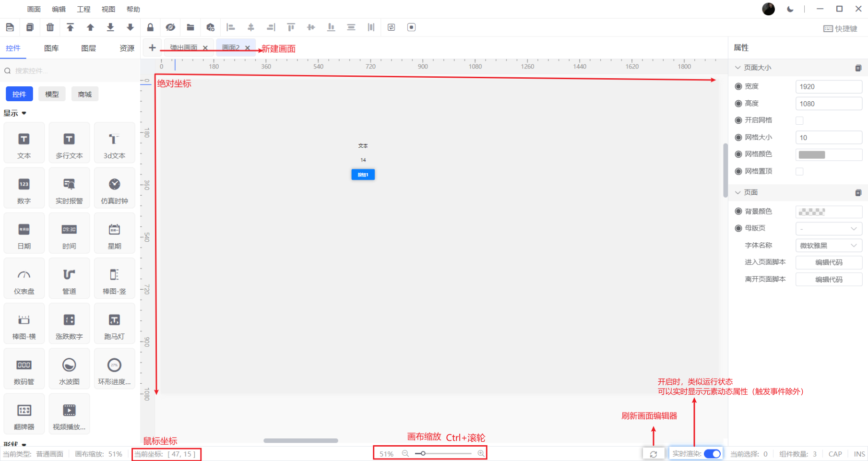Tick the 网格置顶 checkbox
The height and width of the screenshot is (461, 868).
(x=799, y=171)
